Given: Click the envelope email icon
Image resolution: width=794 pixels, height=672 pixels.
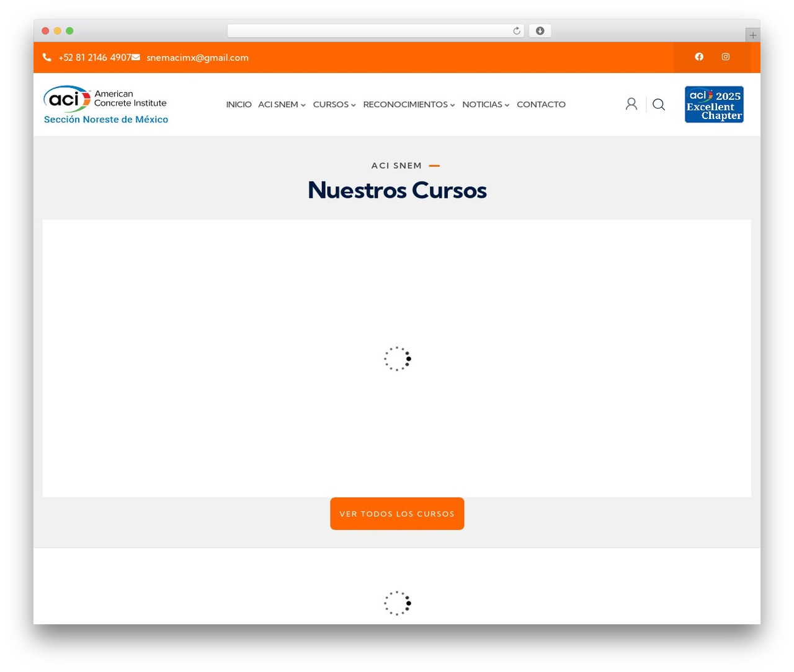Looking at the screenshot, I should click(136, 58).
